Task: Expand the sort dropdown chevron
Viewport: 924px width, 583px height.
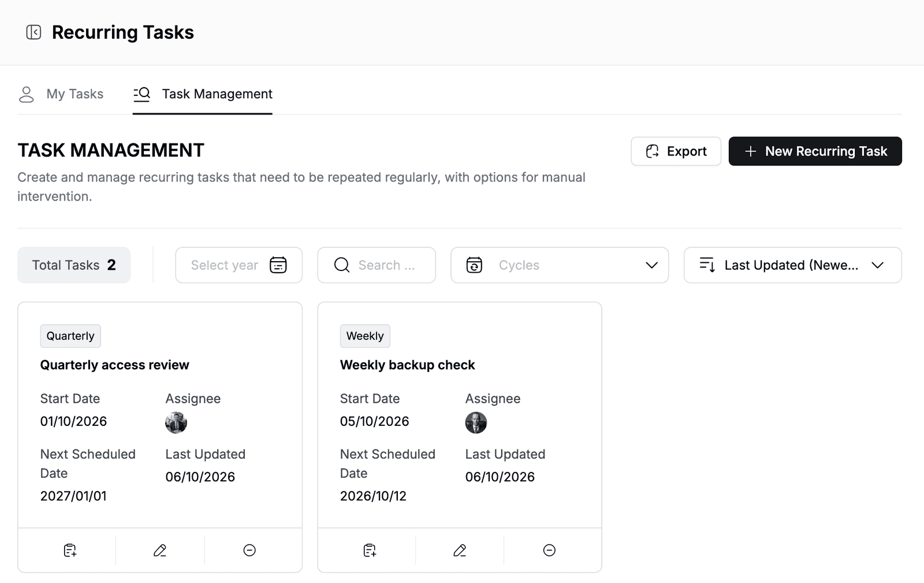Action: [x=877, y=265]
